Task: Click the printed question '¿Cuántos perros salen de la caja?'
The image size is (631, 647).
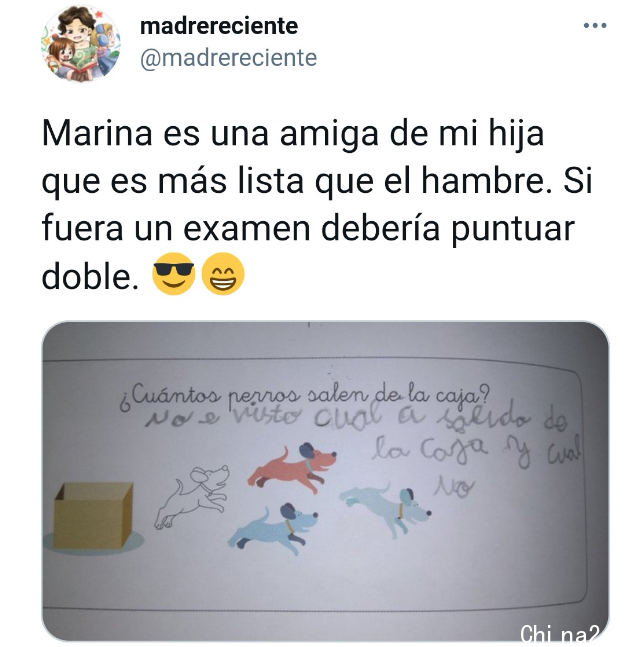Action: (x=305, y=395)
